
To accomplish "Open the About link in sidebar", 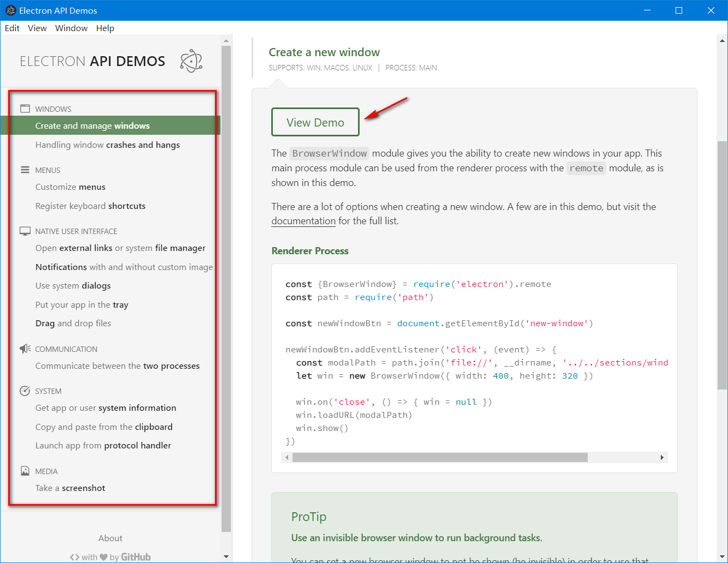I will click(110, 538).
